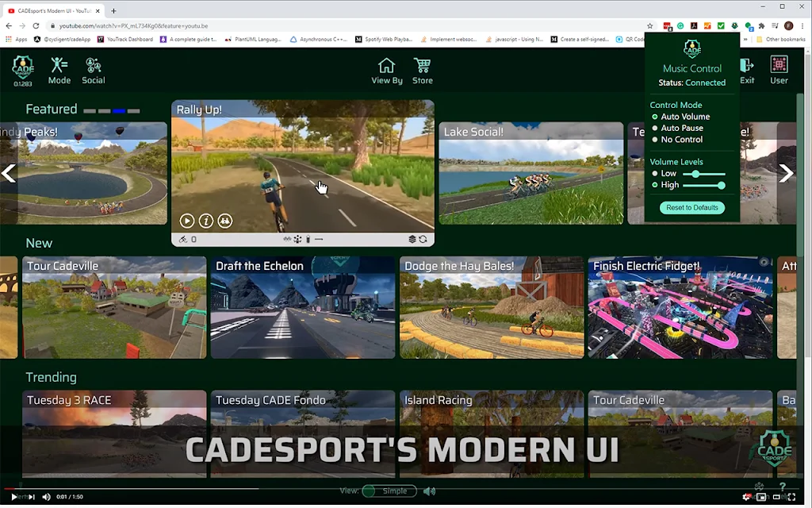Screen dimensions: 812x508
Task: Click the CADE logo version 0.1283
Action: click(x=23, y=71)
